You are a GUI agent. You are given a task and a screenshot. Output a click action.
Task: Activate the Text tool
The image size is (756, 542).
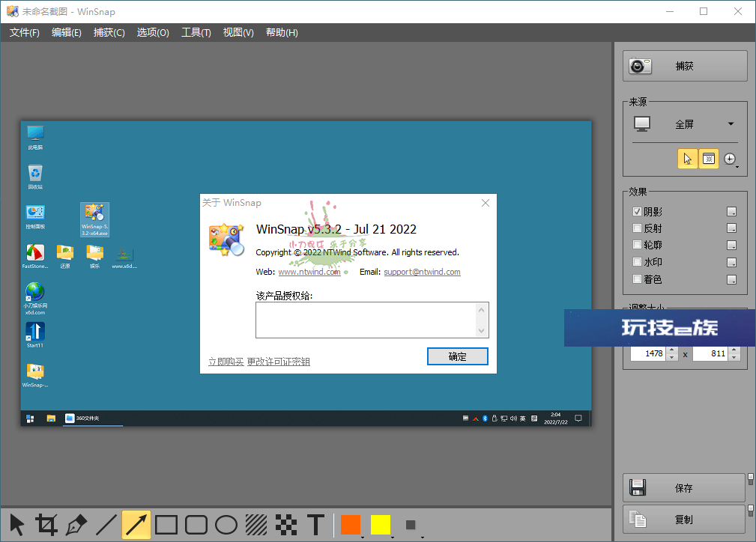click(x=315, y=525)
